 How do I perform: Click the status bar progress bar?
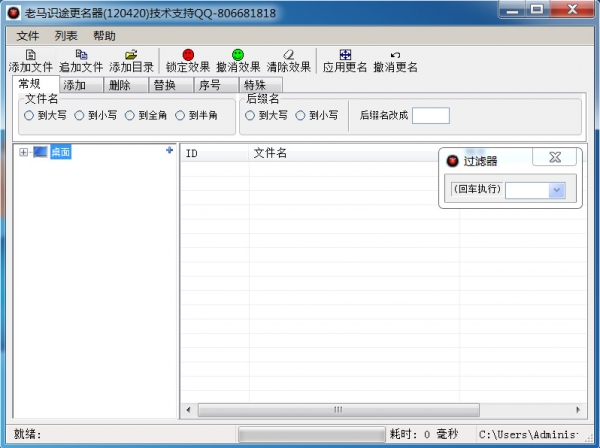[x=311, y=434]
